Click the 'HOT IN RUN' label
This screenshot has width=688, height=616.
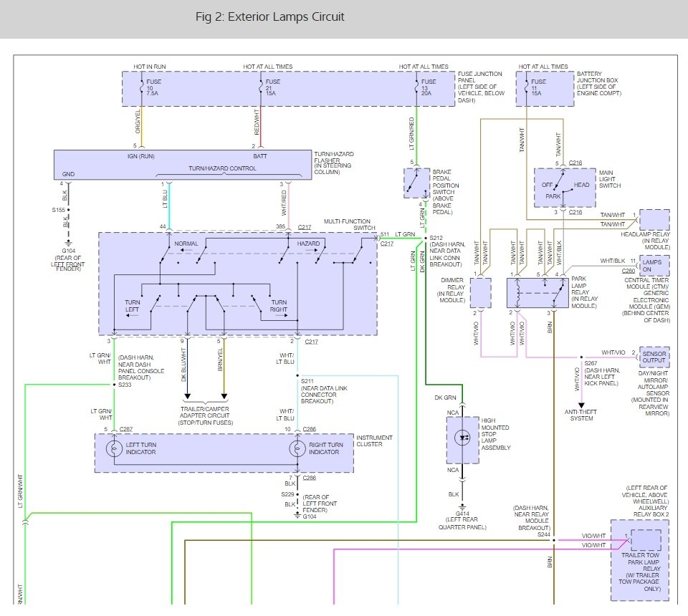click(x=150, y=67)
